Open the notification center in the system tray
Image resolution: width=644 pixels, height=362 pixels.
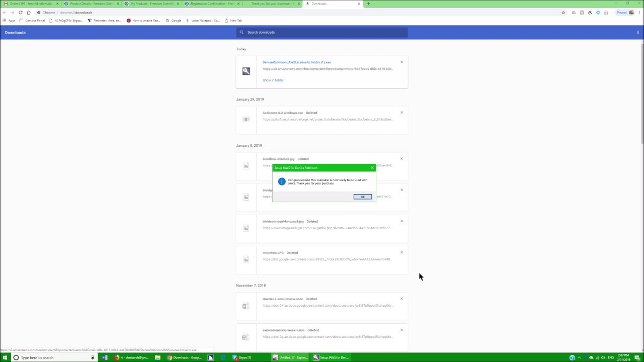tap(637, 357)
